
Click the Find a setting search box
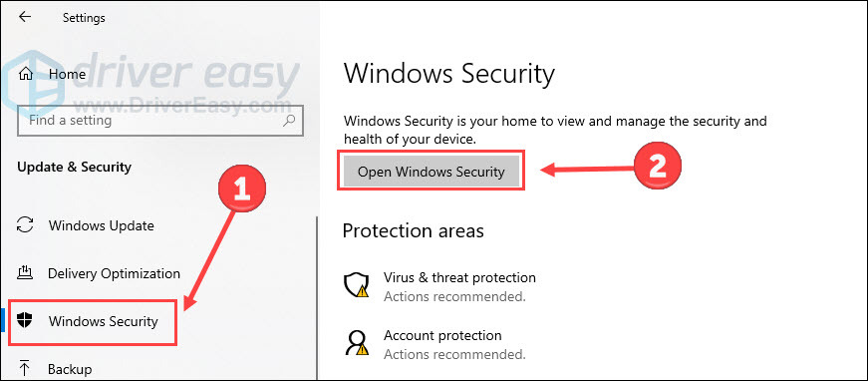point(160,120)
